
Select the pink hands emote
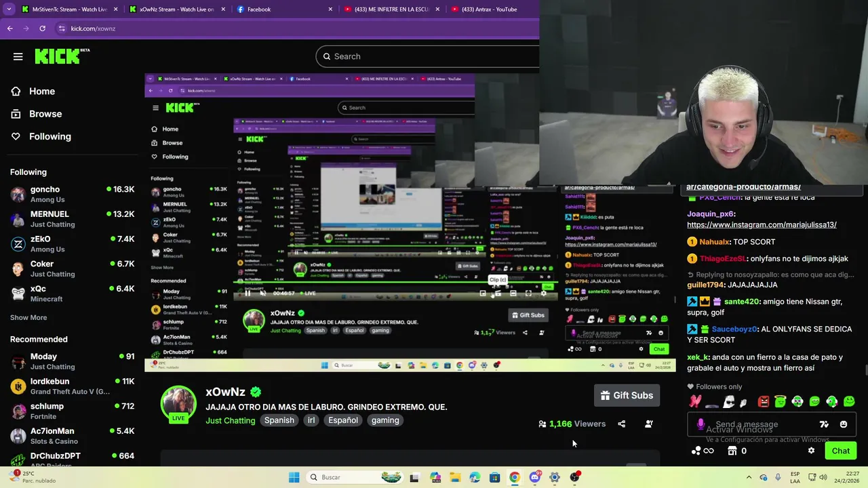pyautogui.click(x=695, y=401)
